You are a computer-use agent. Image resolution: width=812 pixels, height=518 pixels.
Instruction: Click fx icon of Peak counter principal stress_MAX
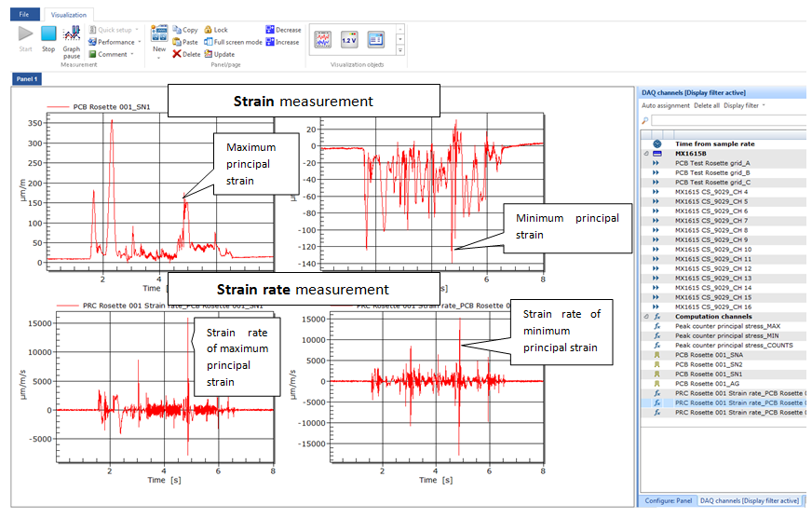(657, 326)
